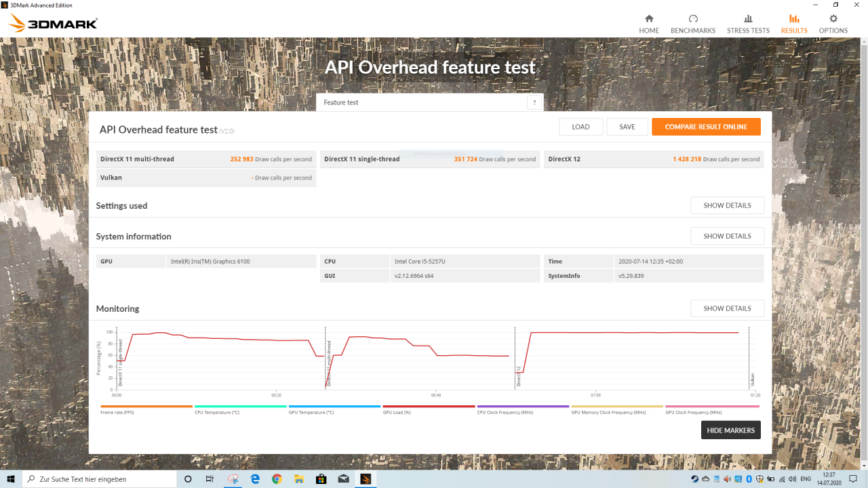This screenshot has width=868, height=488.
Task: Go to the Benchmarks section
Action: coord(693,24)
